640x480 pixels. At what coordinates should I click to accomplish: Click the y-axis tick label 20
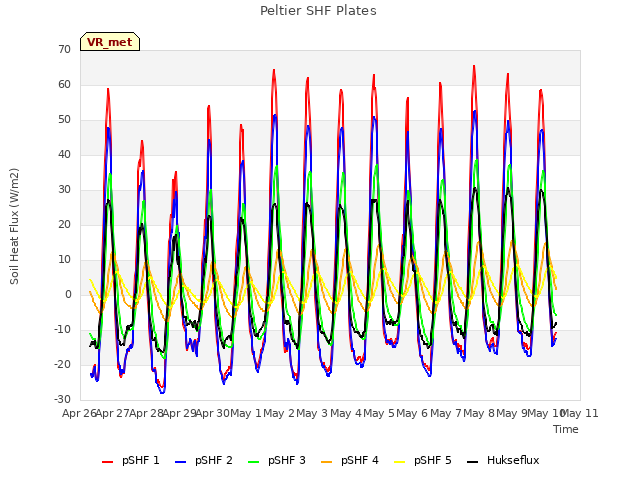point(64,224)
